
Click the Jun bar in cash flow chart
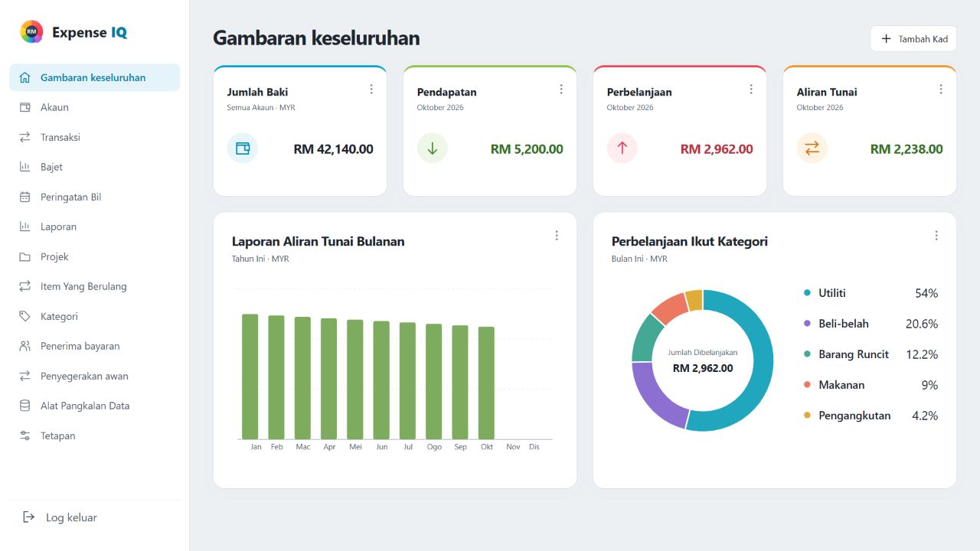[381, 380]
